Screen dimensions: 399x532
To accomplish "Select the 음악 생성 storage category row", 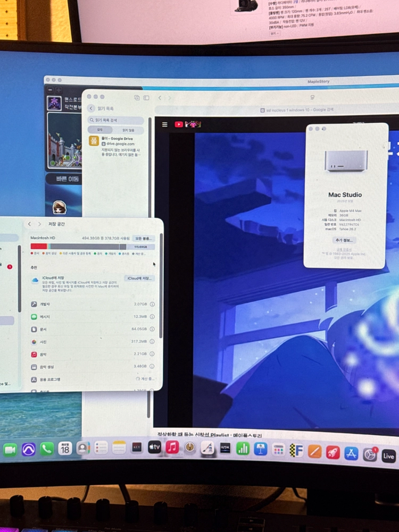I will (93, 366).
